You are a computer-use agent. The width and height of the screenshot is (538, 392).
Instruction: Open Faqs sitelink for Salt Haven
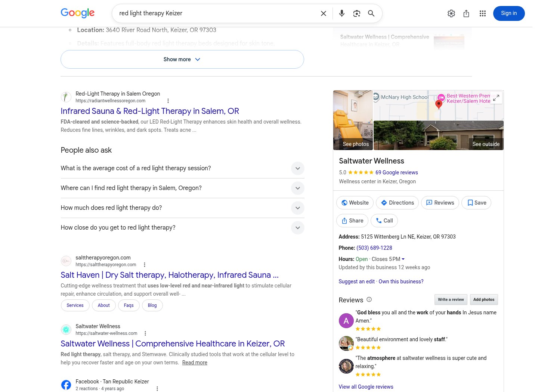tap(129, 305)
